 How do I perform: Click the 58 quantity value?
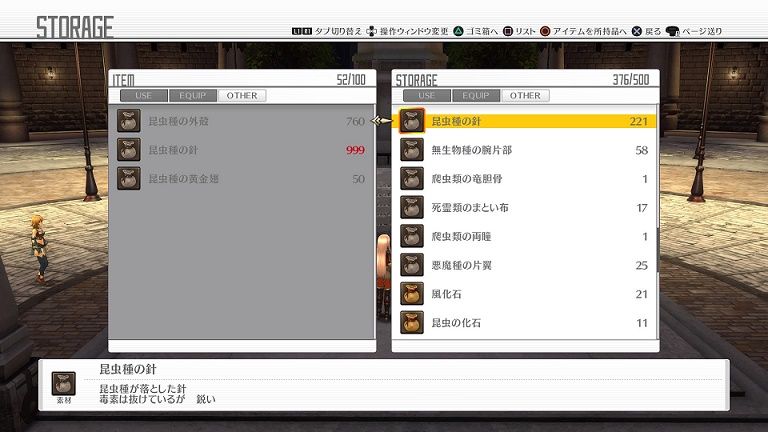[642, 150]
